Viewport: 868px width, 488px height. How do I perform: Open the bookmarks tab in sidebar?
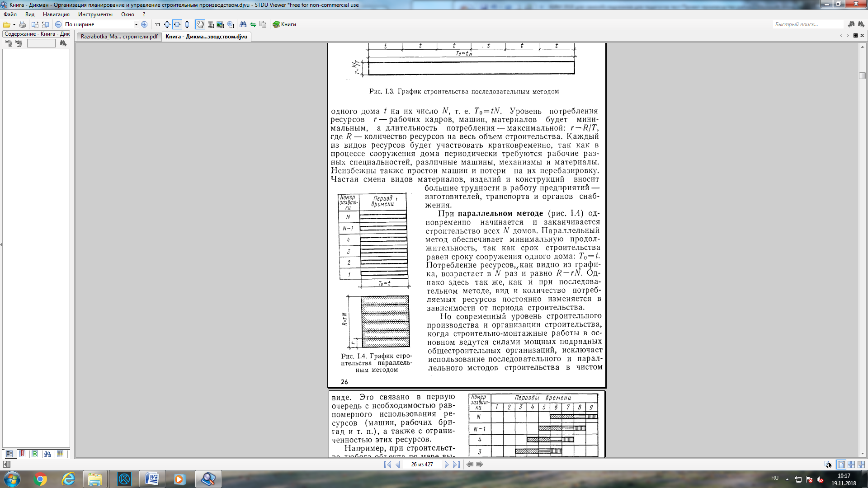[22, 454]
